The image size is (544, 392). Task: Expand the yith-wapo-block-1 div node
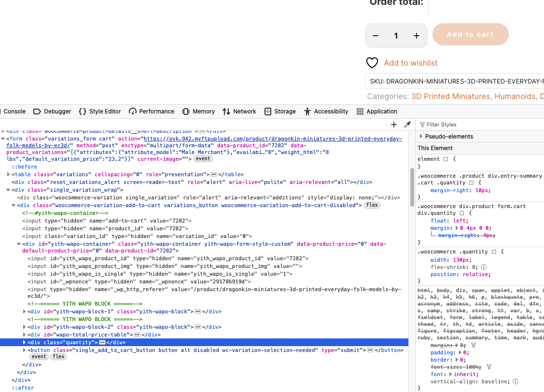click(x=25, y=311)
